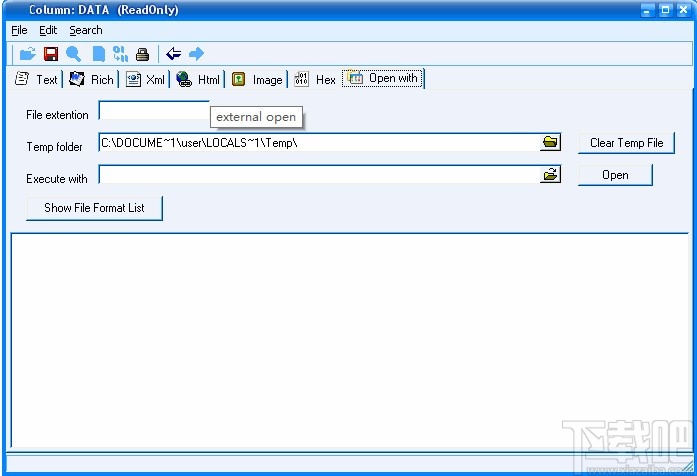Click the File extention input field
Image resolution: width=697 pixels, height=476 pixels.
click(154, 110)
